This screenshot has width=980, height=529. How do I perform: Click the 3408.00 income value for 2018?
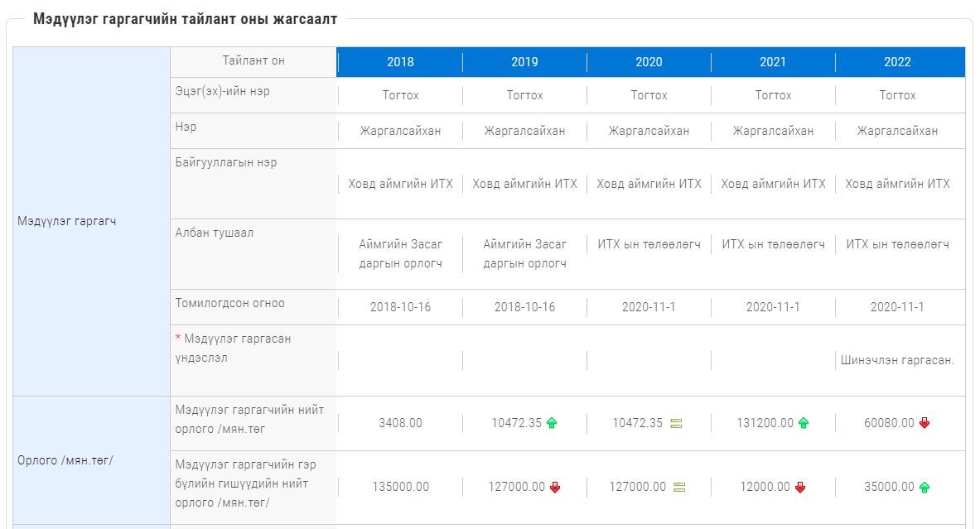(x=400, y=423)
